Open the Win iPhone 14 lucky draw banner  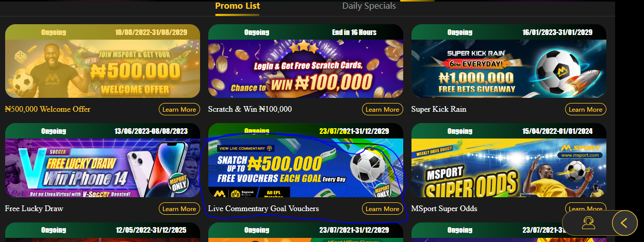(103, 160)
